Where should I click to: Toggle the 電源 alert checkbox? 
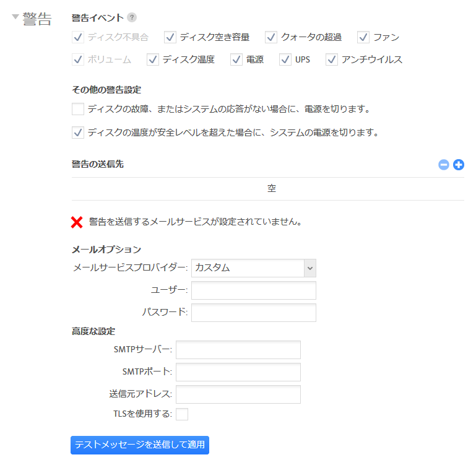coord(236,59)
